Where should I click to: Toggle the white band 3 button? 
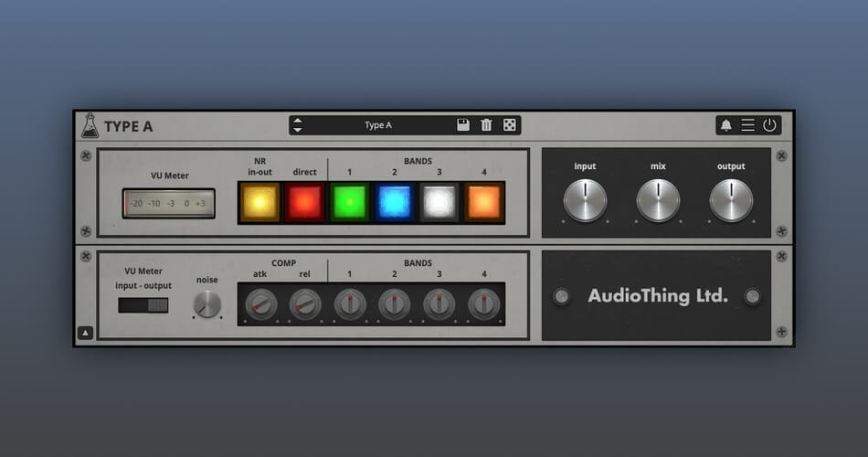pos(439,202)
